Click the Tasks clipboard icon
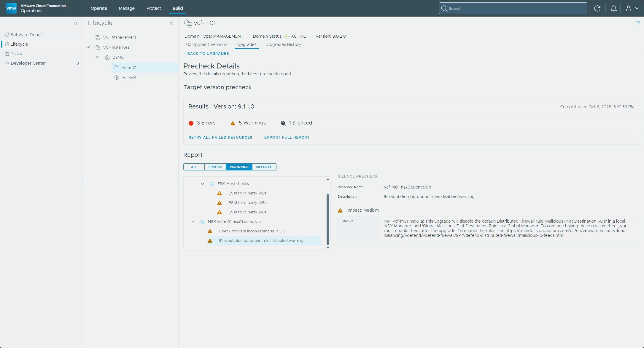Screen dimensions: 644x348 [7, 54]
